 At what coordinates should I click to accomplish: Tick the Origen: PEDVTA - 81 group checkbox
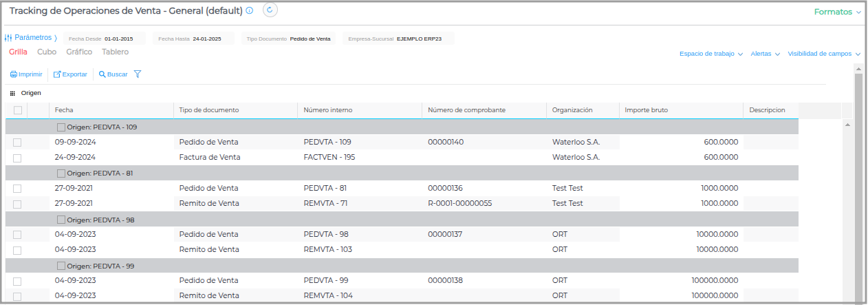[61, 173]
